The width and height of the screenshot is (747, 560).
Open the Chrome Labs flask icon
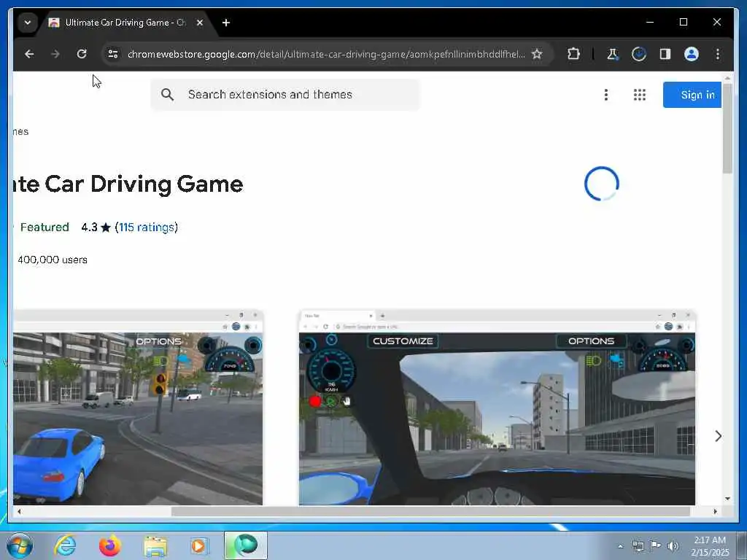[613, 54]
